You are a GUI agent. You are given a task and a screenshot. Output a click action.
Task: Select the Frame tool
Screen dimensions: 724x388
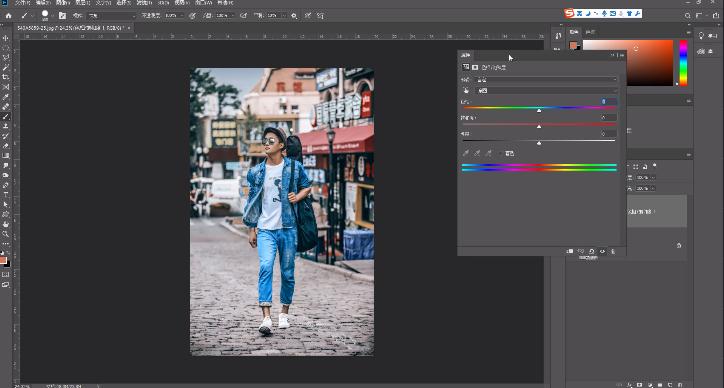tap(6, 87)
